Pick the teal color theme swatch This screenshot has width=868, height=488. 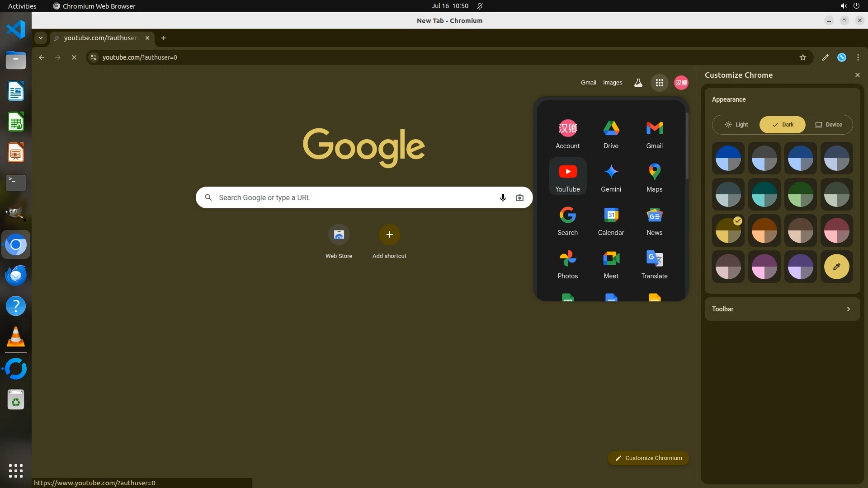[x=764, y=194]
